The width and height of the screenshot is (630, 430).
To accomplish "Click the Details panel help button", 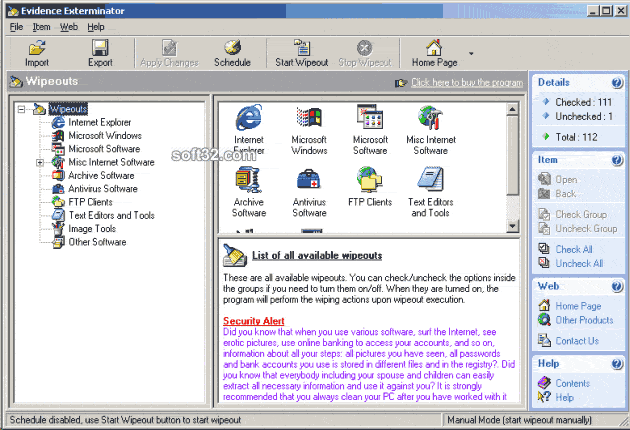I will coord(617,83).
